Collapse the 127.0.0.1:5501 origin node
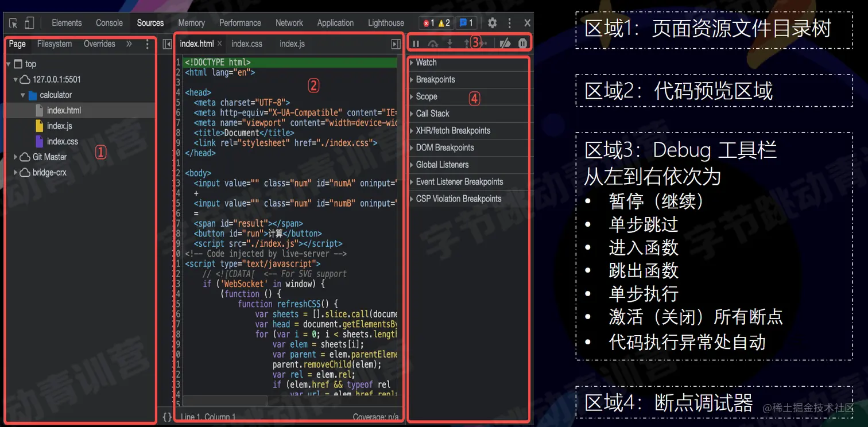868x427 pixels. point(15,80)
